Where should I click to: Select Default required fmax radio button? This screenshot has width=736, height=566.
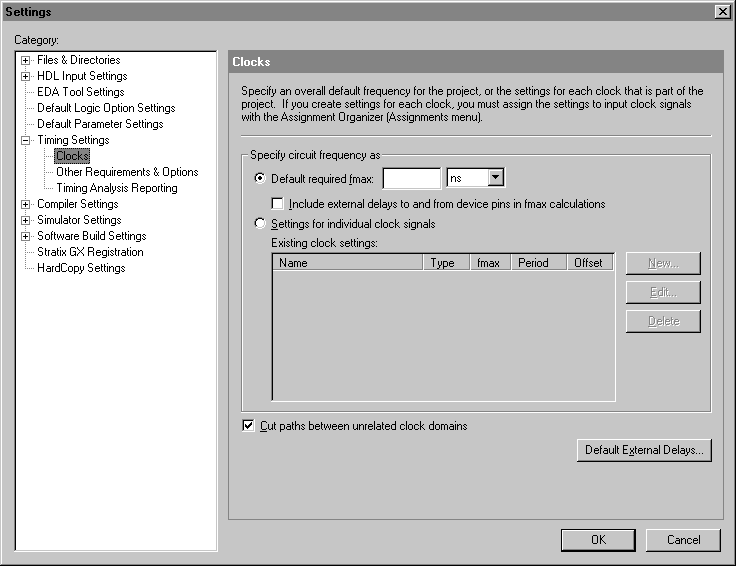click(261, 179)
